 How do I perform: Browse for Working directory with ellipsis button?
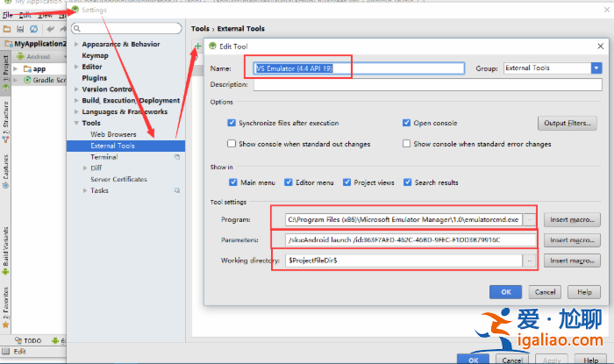tap(529, 261)
